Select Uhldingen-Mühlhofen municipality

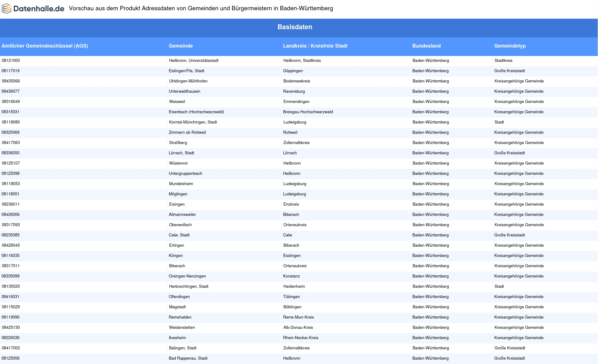tap(188, 81)
